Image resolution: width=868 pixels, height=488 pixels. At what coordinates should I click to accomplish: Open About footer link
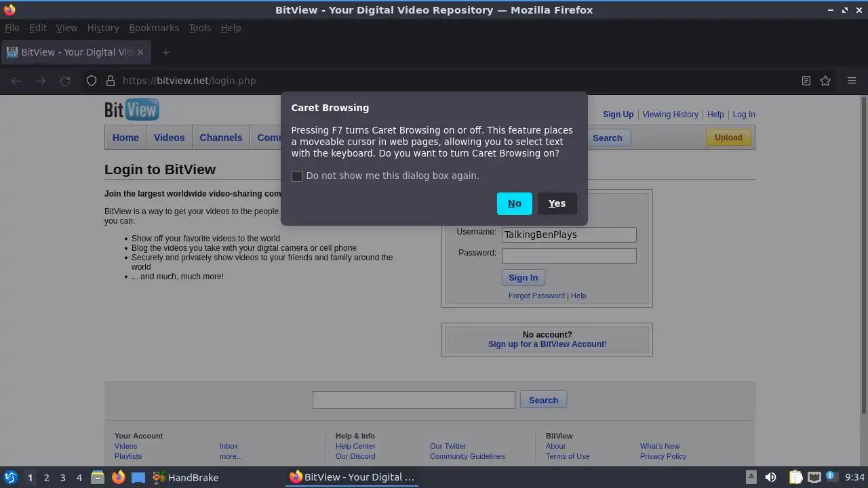coord(555,446)
